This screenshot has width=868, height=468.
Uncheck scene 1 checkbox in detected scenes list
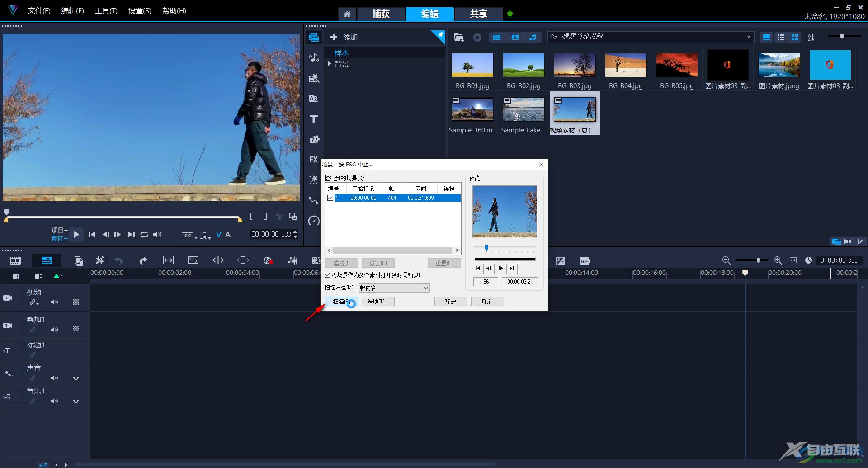(330, 198)
